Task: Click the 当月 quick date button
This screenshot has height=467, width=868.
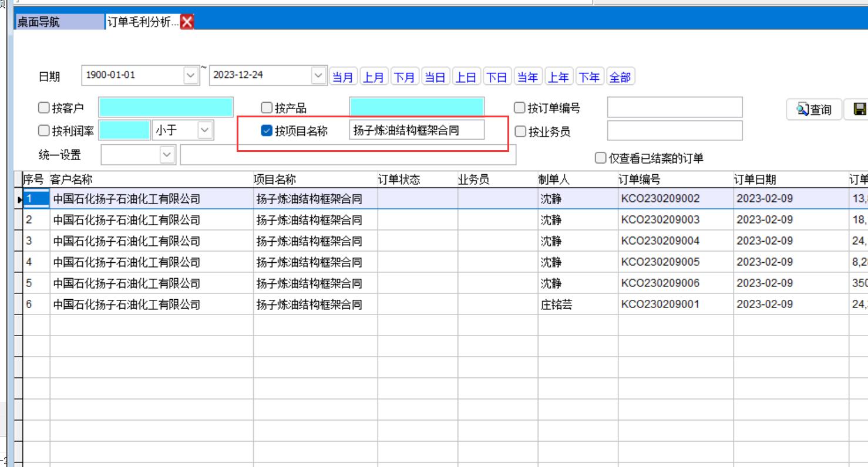Action: pos(343,77)
